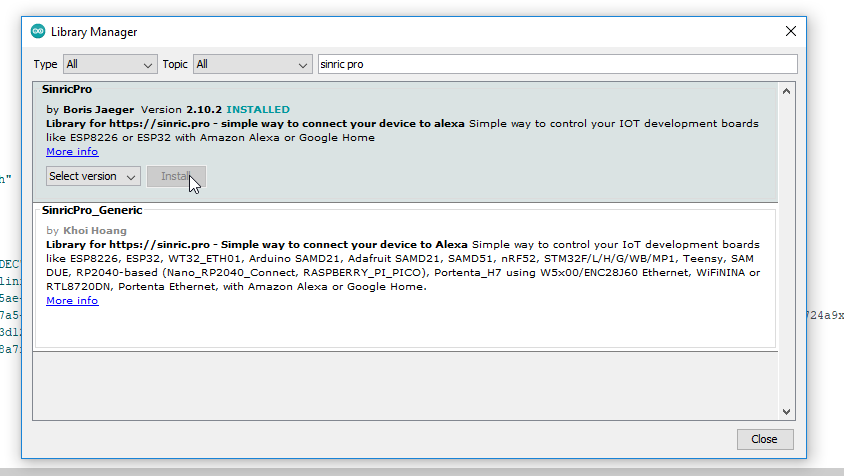Open More info link for SinricPro_Generic
844x476 pixels.
coord(72,301)
